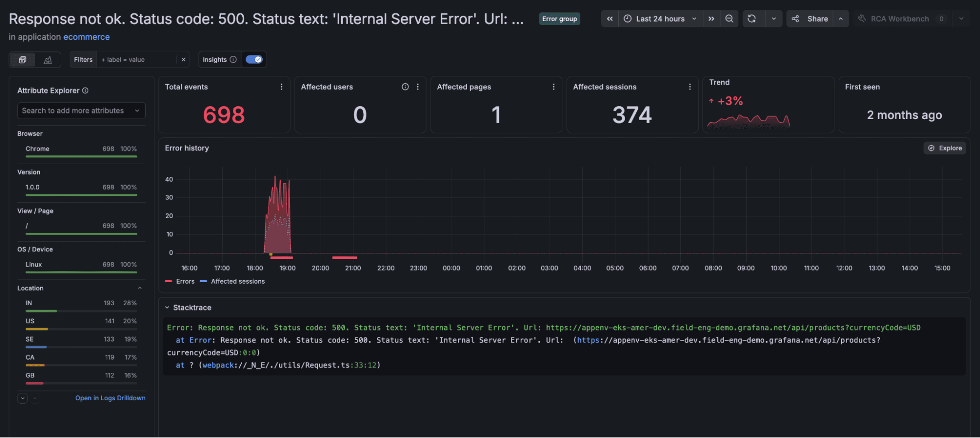Shift time range forward with double-right arrows
This screenshot has height=438, width=980.
[711, 19]
